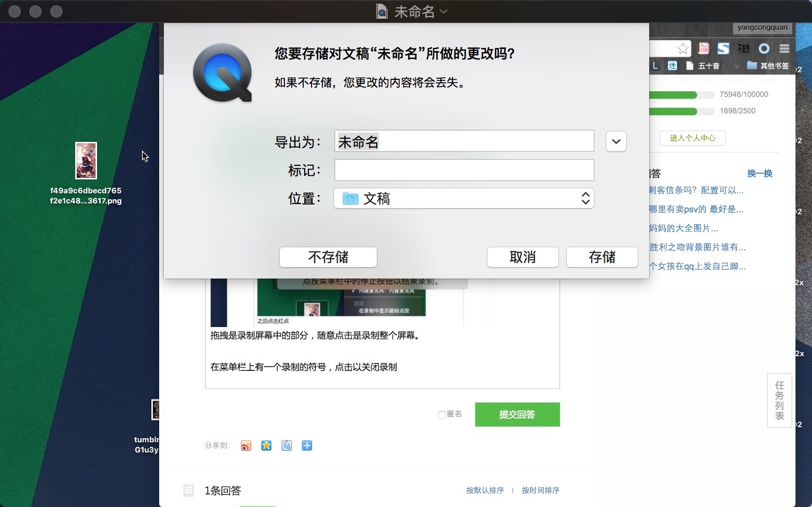
Task: Click the plus icon to add more share options
Action: click(307, 445)
